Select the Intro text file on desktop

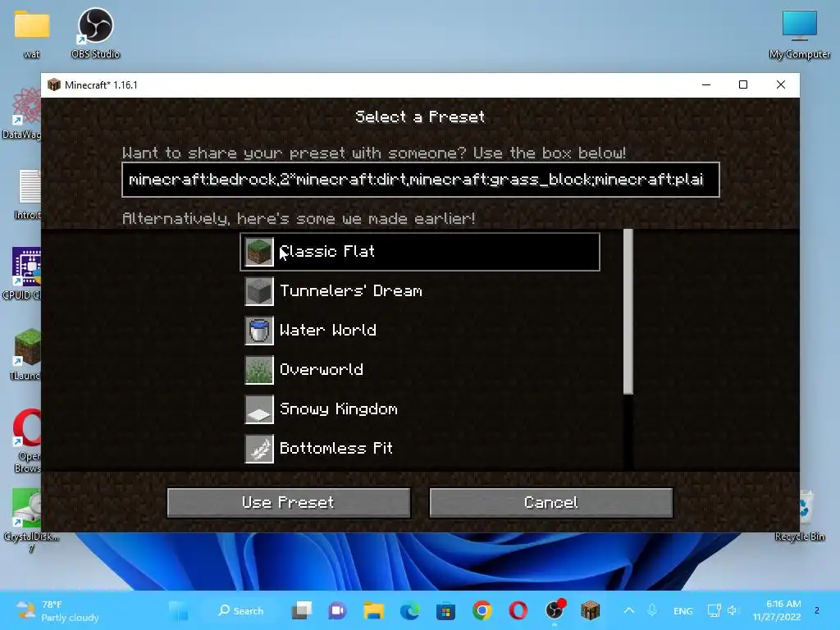(28, 194)
